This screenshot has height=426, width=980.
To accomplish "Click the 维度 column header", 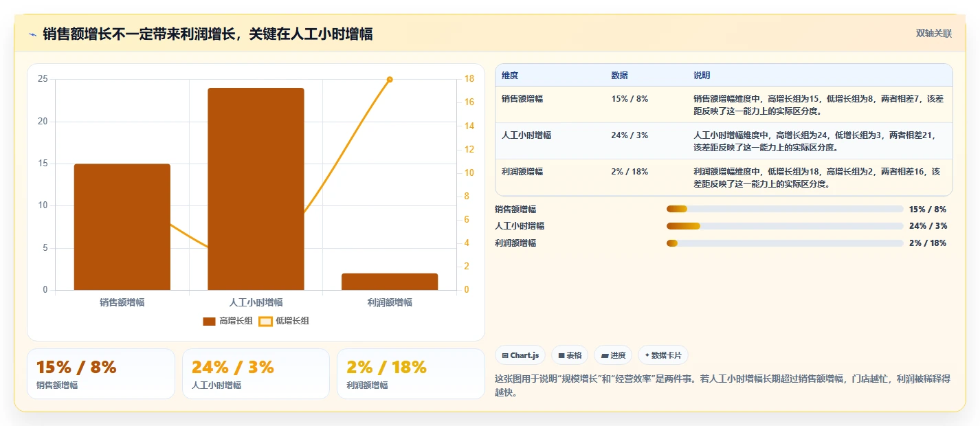I will click(510, 75).
